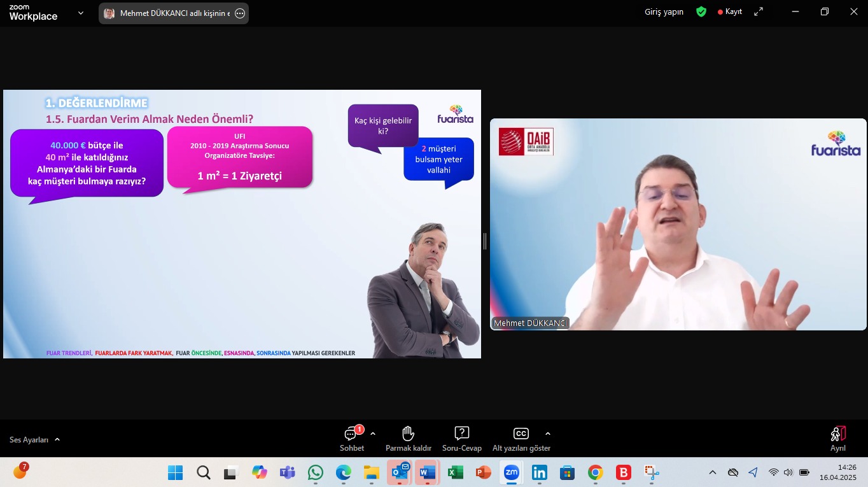This screenshot has height=487, width=868.
Task: Open the red B app on the taskbar
Action: (624, 472)
